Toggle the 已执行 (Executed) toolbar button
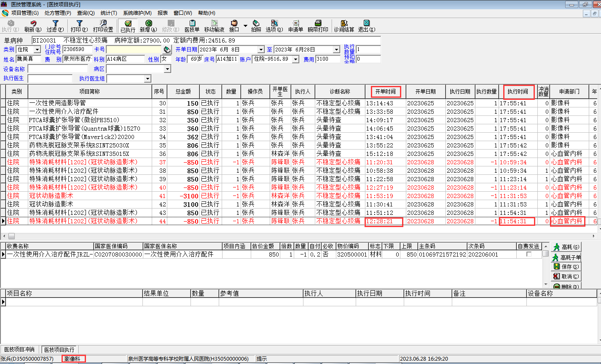 [x=128, y=26]
